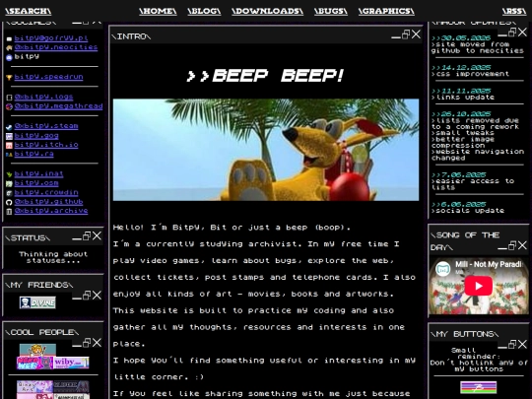Follow the bitpy.speedrun link
The height and width of the screenshot is (399, 532).
[48, 77]
